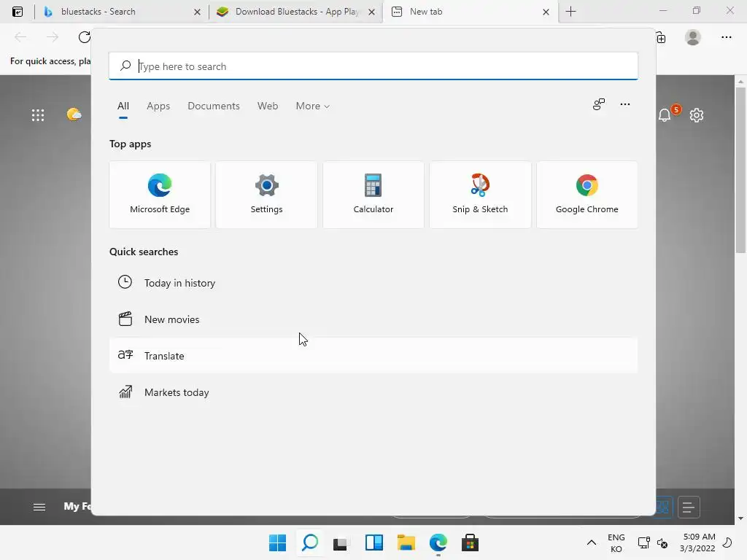
Task: Open Settings from Top apps
Action: tap(266, 195)
